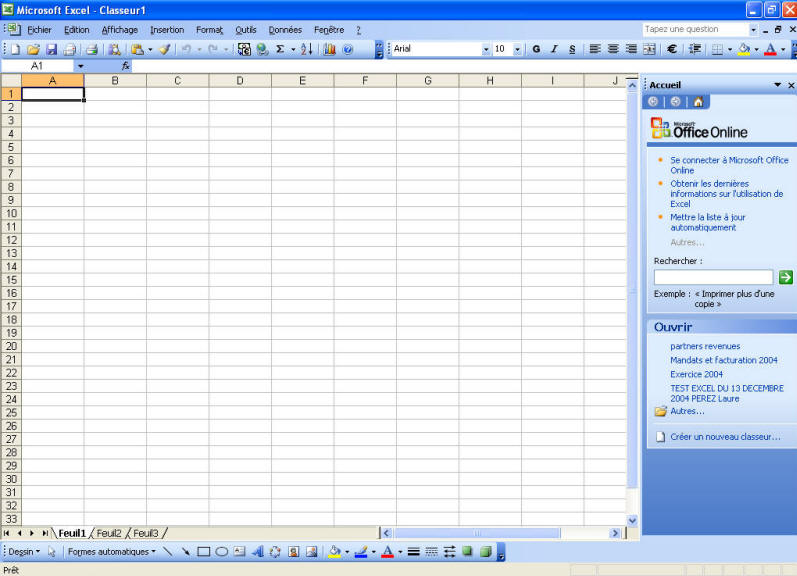This screenshot has height=576, width=797.
Task: Open the Accueil task pane dropdown
Action: (778, 85)
